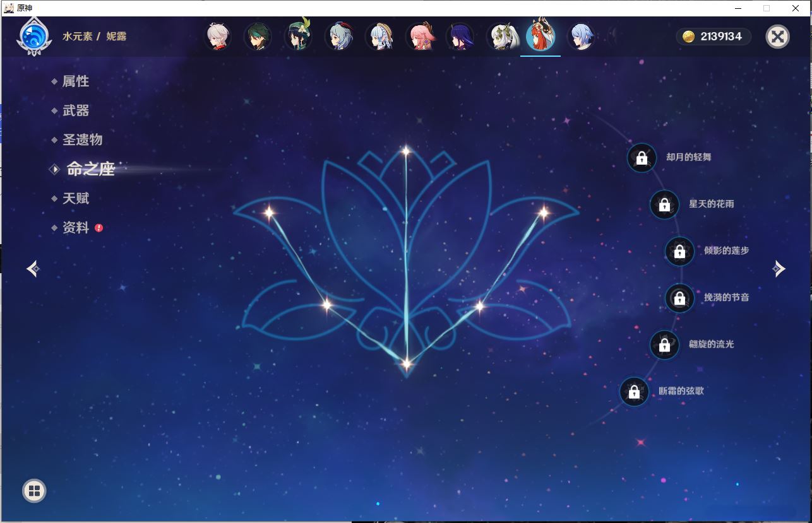Click the 断霜的弦歌 constellation node
The height and width of the screenshot is (523, 812).
634,392
